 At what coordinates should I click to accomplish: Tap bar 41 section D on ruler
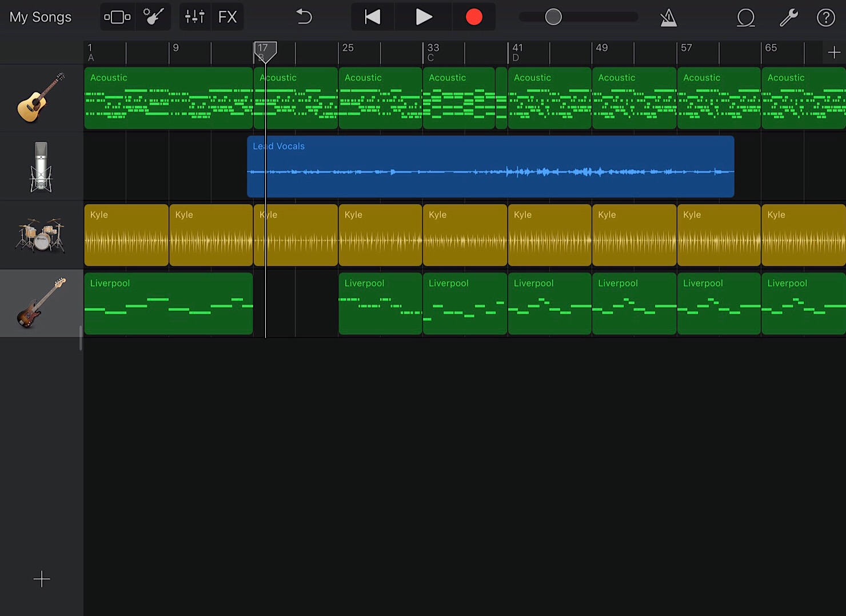point(517,52)
